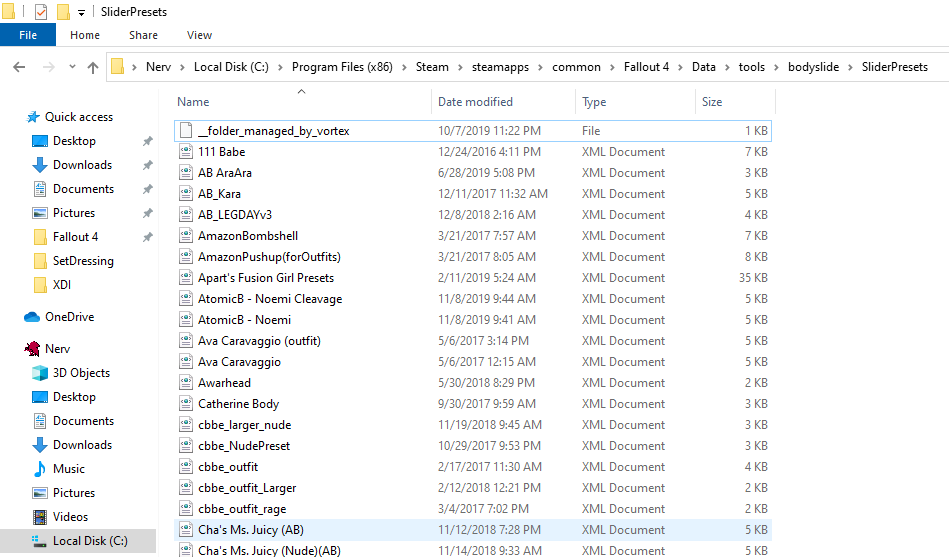Select the 111 Babe XML file icon

pyautogui.click(x=186, y=152)
